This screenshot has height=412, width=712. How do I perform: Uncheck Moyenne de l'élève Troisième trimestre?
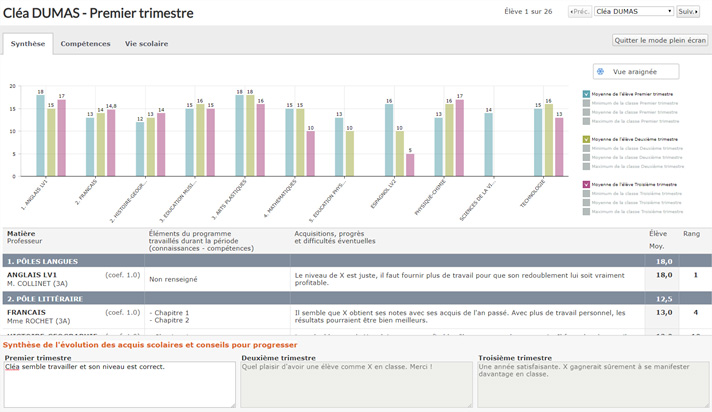[586, 184]
